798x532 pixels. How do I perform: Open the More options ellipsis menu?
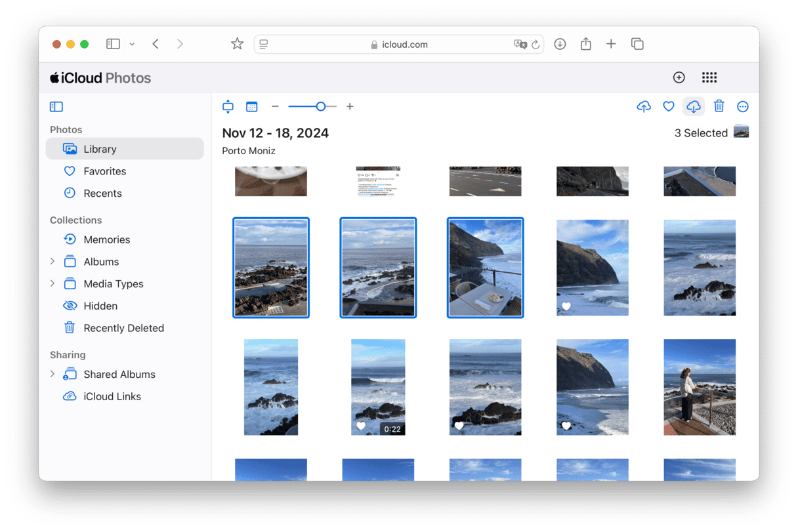[743, 107]
